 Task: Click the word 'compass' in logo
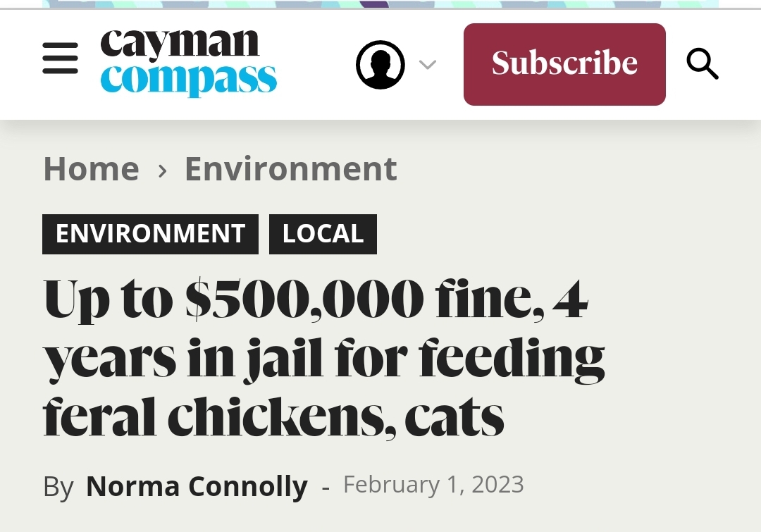pyautogui.click(x=188, y=79)
